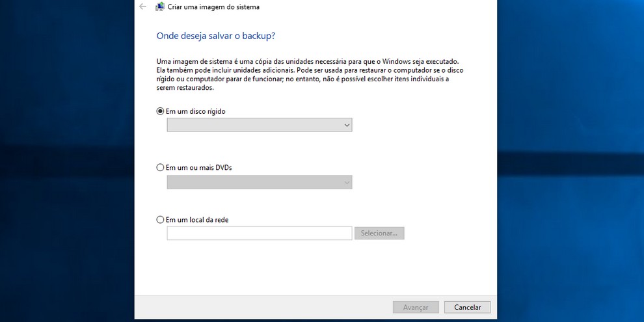
Task: Choose the "Em um ou mais DVDs" radio option
Action: tap(161, 167)
